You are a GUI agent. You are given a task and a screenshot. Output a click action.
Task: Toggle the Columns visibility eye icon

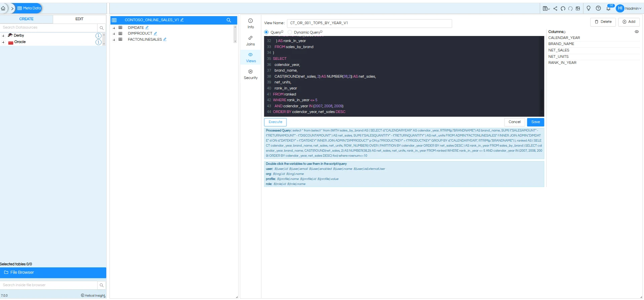tap(637, 32)
